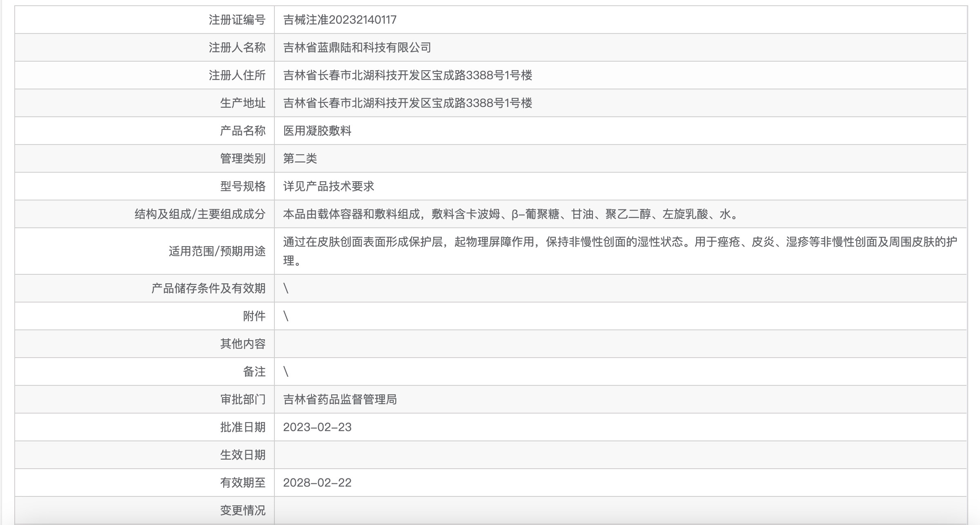The height and width of the screenshot is (525, 980).
Task: Click the 型号规格 label
Action: (x=243, y=186)
